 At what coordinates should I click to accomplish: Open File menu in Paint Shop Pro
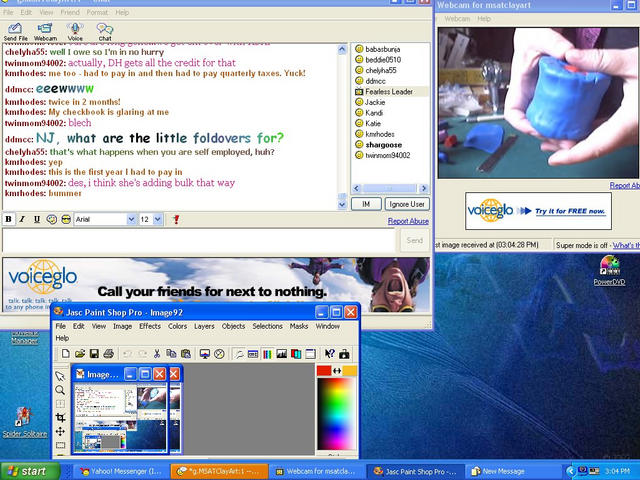60,326
